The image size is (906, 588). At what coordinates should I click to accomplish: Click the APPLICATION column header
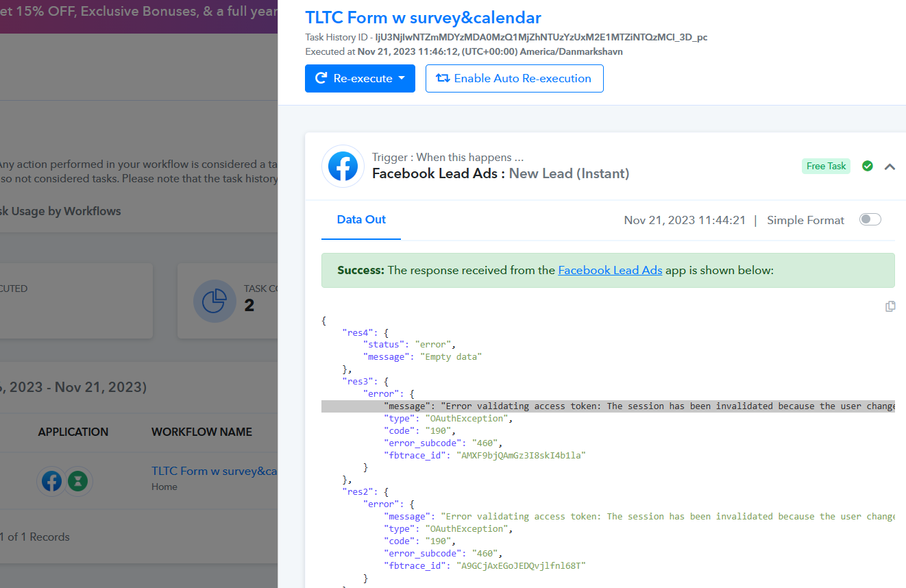click(73, 432)
